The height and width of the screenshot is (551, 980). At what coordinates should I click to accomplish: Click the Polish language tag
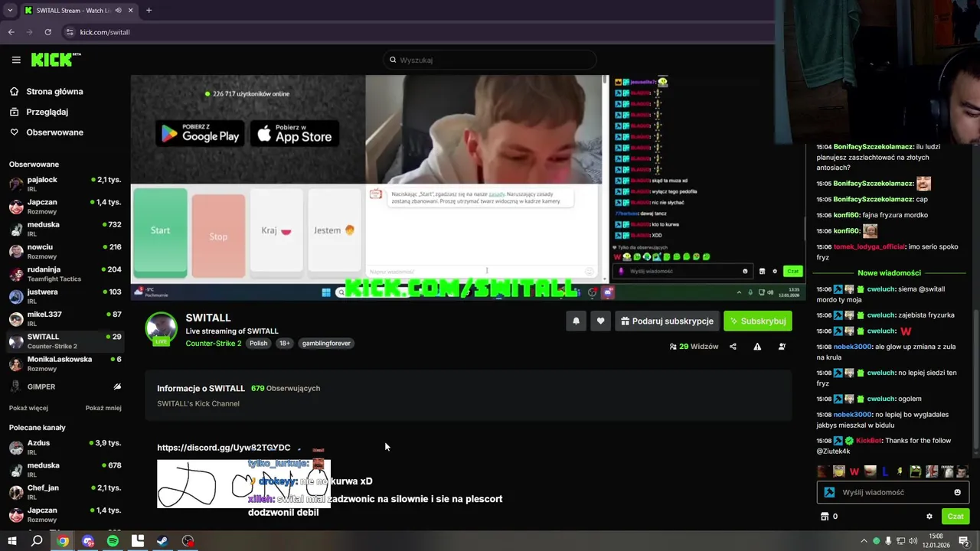click(259, 344)
